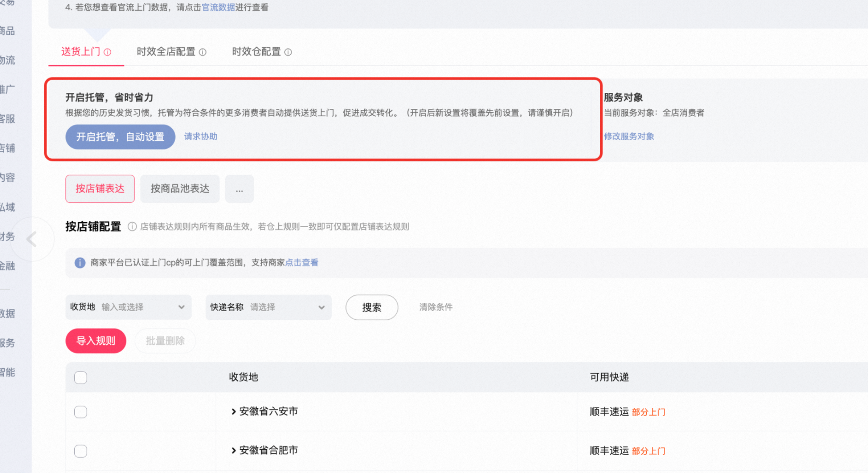Expand 安徽省六安市 row chevron

[x=233, y=412]
